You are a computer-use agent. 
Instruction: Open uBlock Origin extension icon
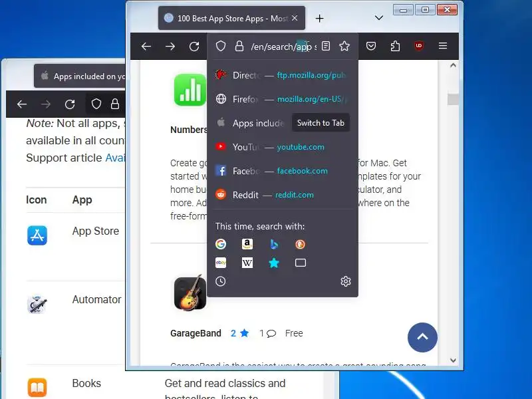click(419, 46)
